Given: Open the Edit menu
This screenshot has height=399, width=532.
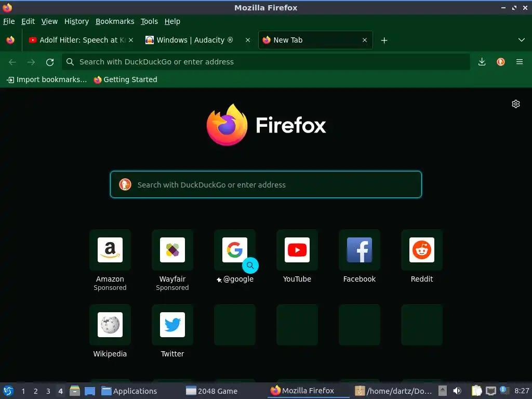Looking at the screenshot, I should [28, 21].
